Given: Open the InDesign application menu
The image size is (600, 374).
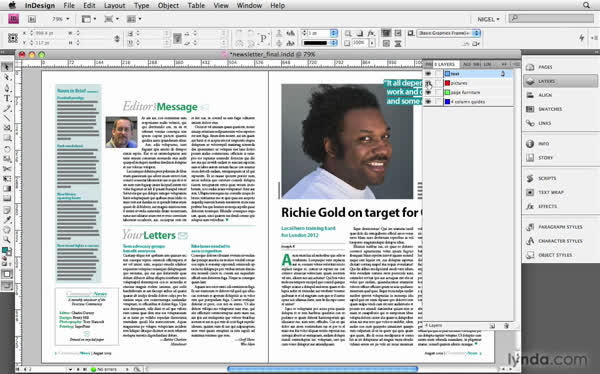Looking at the screenshot, I should [x=40, y=5].
